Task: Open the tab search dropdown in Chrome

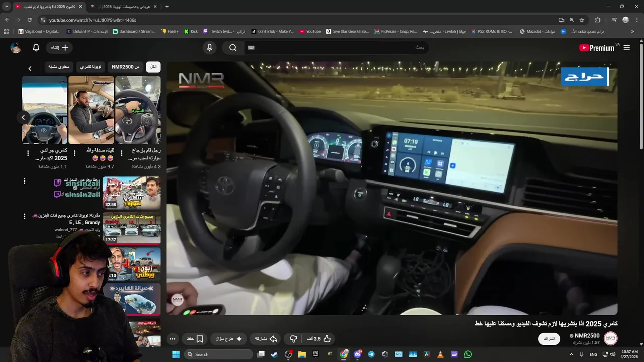Action: pyautogui.click(x=6, y=7)
